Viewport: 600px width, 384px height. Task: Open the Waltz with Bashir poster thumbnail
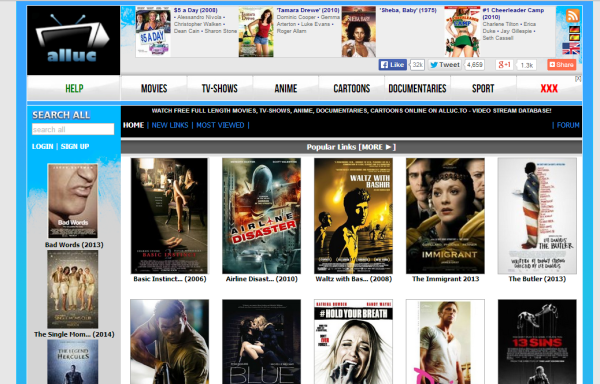click(x=353, y=216)
